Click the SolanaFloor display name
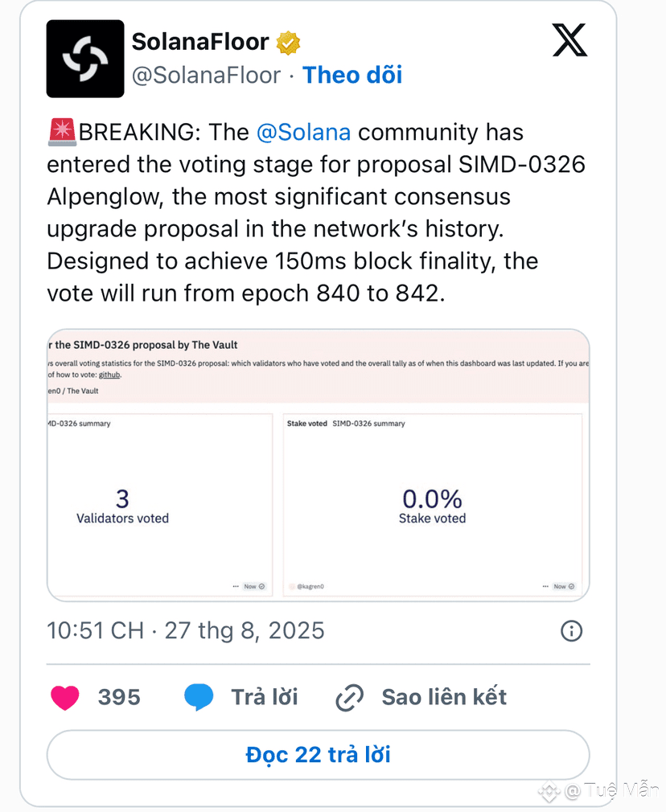 (200, 42)
